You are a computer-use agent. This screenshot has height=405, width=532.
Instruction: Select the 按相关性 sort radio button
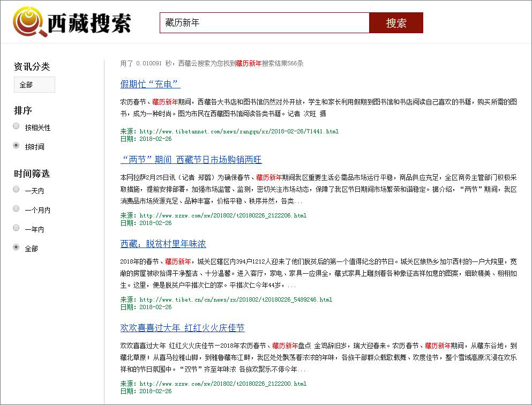(16, 126)
